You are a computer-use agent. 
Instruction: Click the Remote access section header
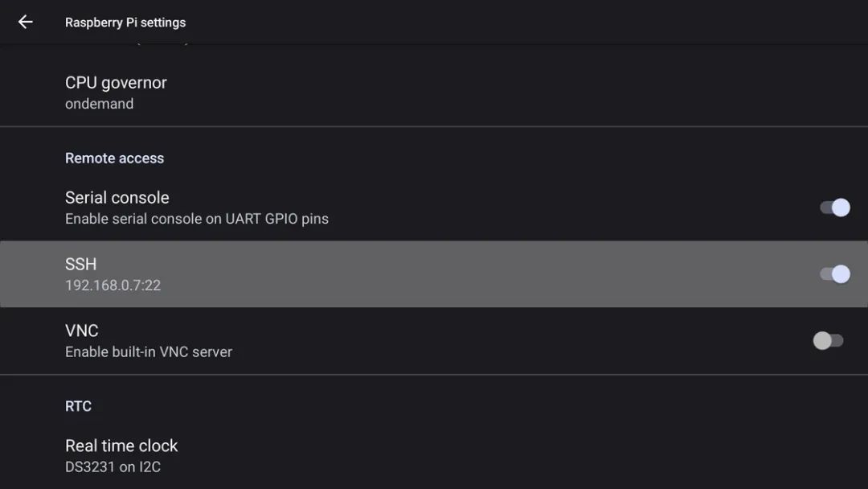click(x=115, y=158)
